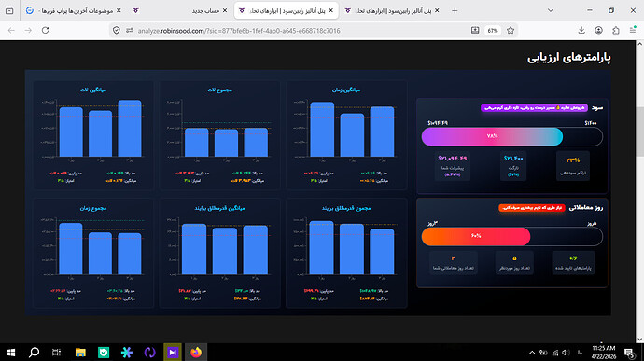Reset the 67% zoom level badge
Viewport: 644px width, 361px height.
[493, 31]
